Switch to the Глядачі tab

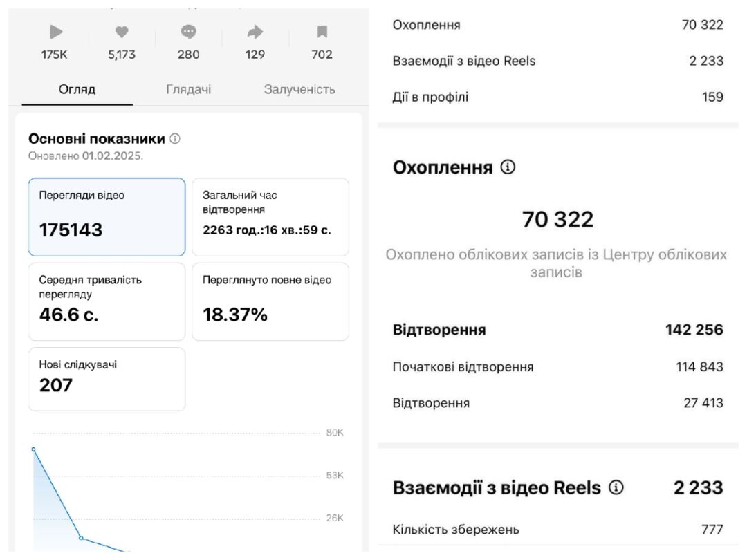(x=188, y=88)
